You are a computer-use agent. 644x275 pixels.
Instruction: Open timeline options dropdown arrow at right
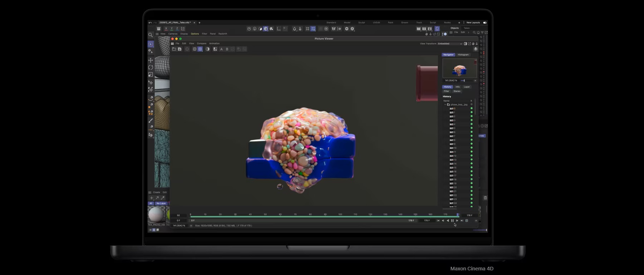pyautogui.click(x=476, y=221)
